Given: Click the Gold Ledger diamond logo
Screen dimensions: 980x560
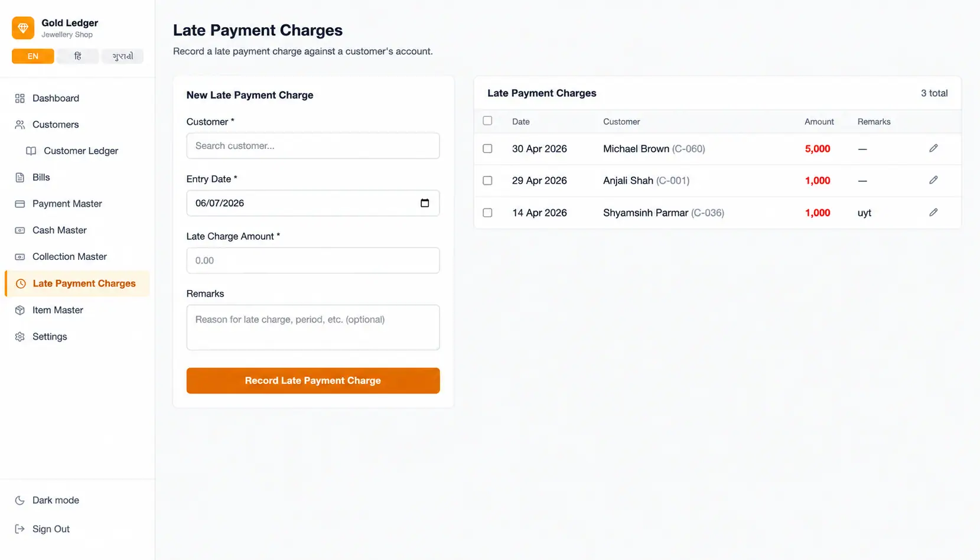Looking at the screenshot, I should point(23,28).
